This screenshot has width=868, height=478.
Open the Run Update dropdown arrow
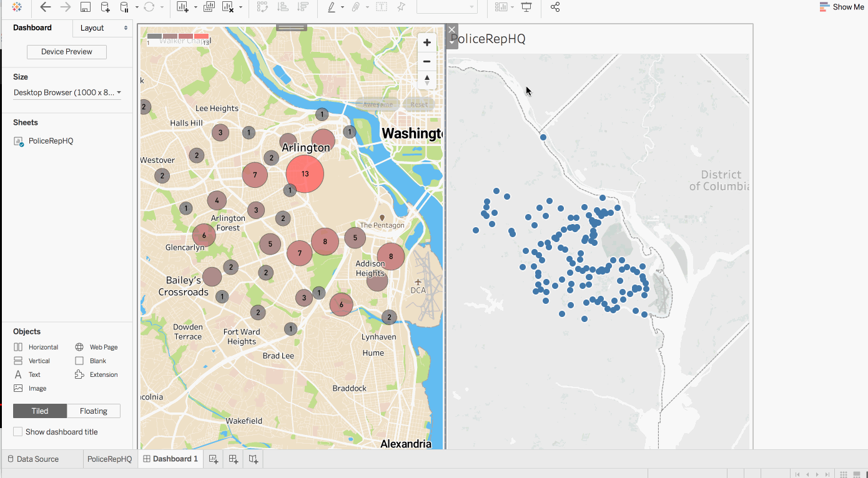click(x=162, y=7)
